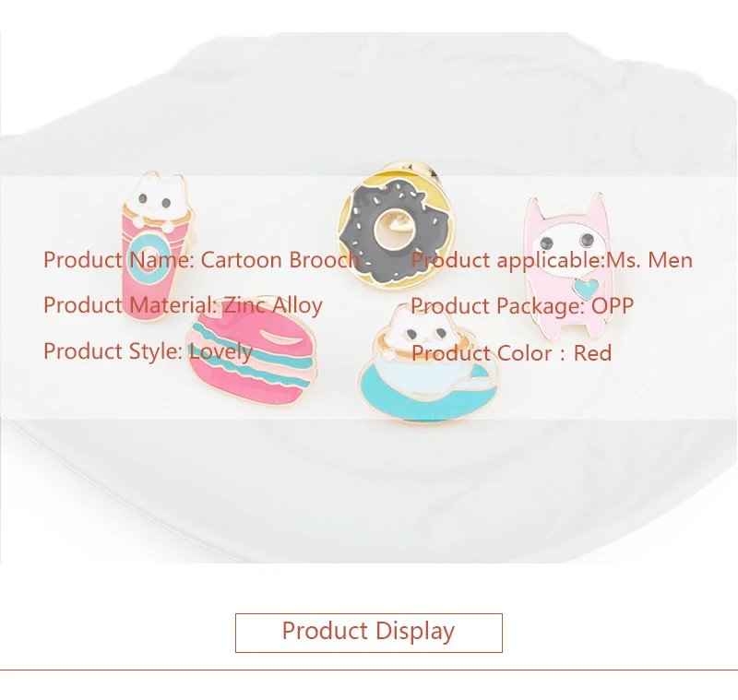The height and width of the screenshot is (700, 738).
Task: Click the white cat head atop pink cup
Action: coord(157,197)
